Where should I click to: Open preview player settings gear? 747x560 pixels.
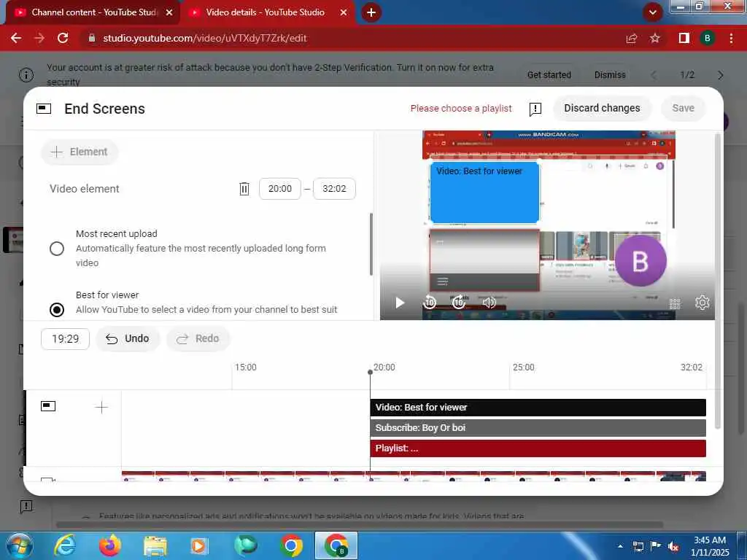click(x=703, y=303)
